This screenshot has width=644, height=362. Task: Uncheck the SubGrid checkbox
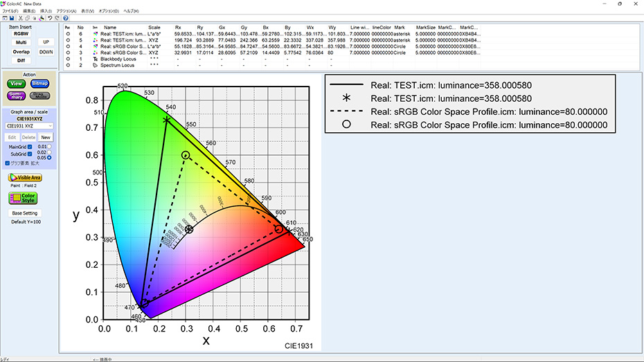point(30,154)
